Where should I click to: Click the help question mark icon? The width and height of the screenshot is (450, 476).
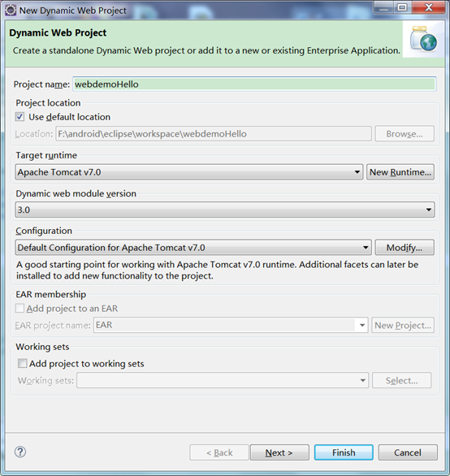[20, 452]
